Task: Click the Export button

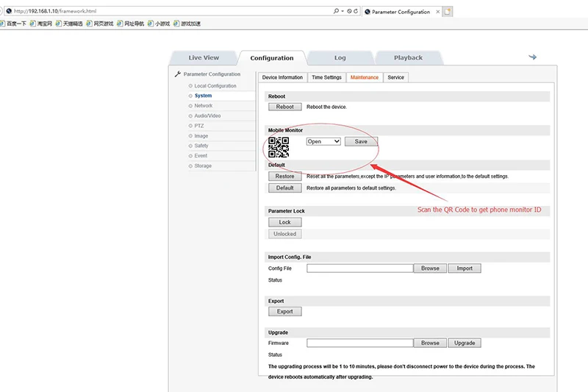Action: click(285, 311)
